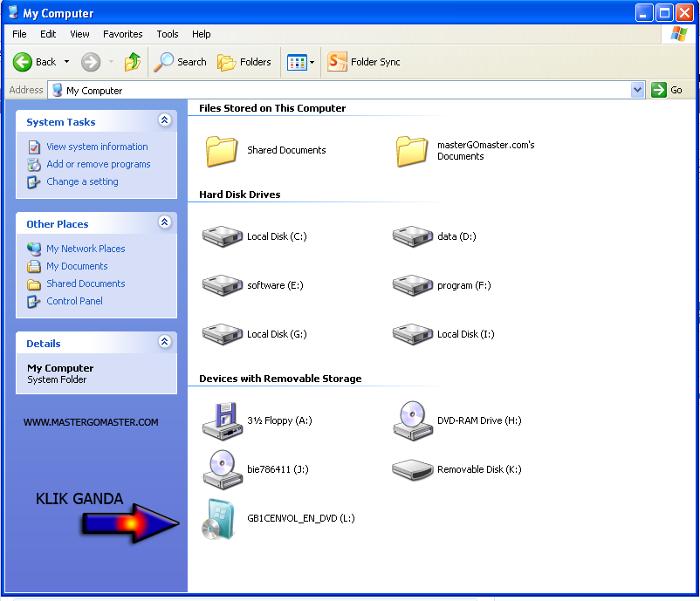Click the Add or remove programs link
This screenshot has width=700, height=601.
98,164
